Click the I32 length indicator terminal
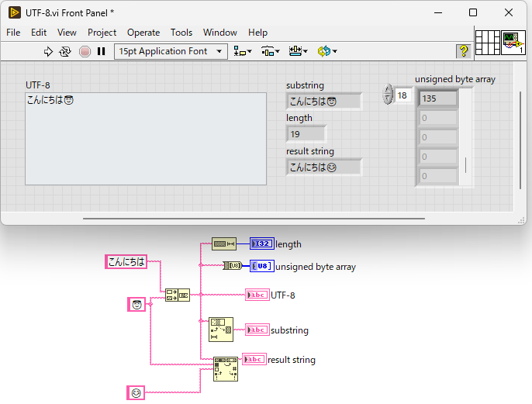532x404 pixels. 262,243
